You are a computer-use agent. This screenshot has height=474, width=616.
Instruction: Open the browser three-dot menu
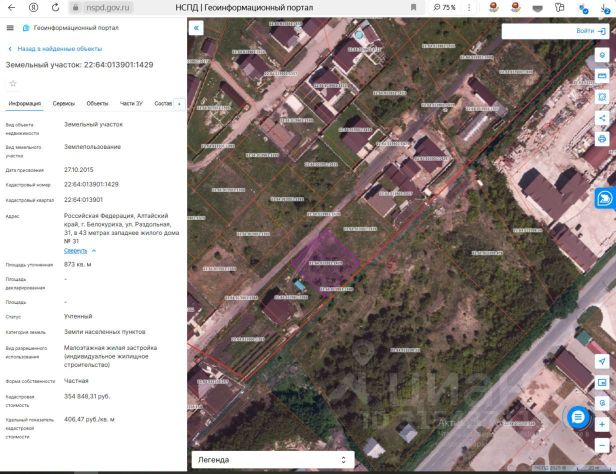(469, 7)
